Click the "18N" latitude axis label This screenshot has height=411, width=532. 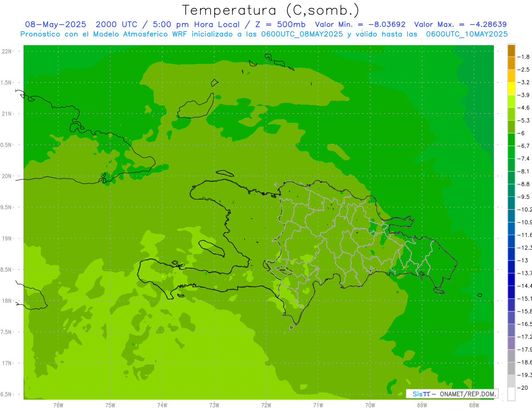[7, 301]
